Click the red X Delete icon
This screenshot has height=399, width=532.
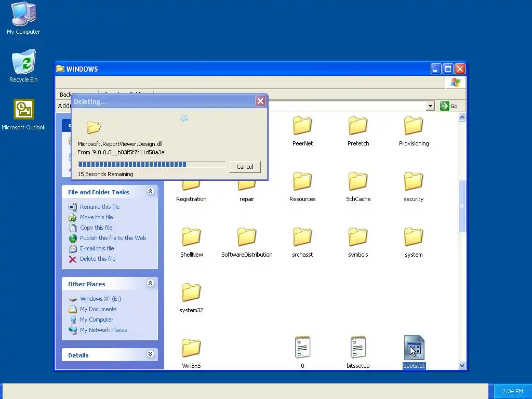coord(73,259)
